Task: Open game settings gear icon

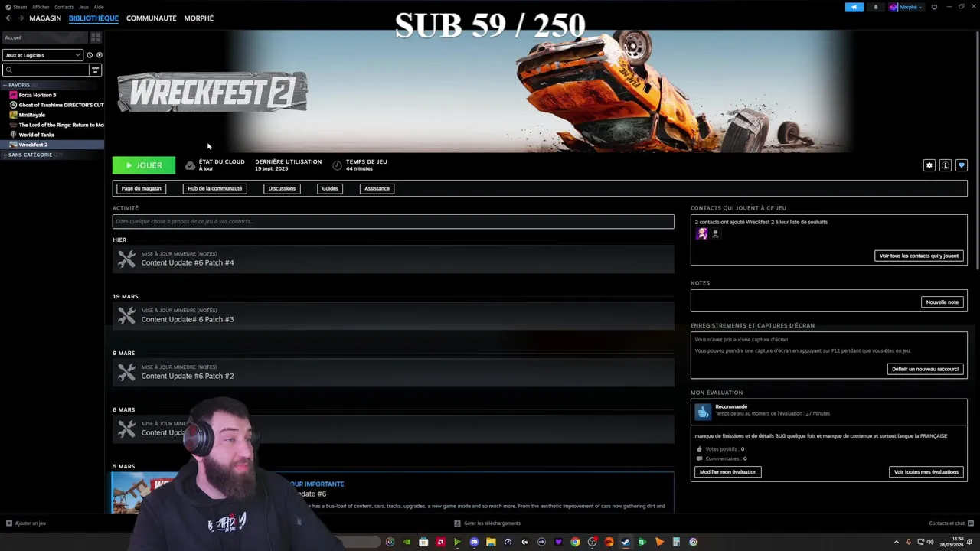Action: [x=929, y=165]
